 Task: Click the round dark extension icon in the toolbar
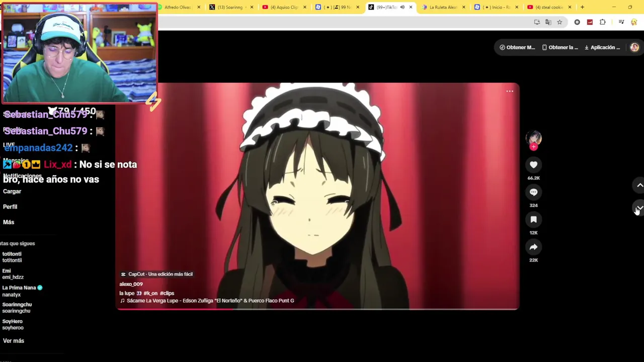[577, 22]
